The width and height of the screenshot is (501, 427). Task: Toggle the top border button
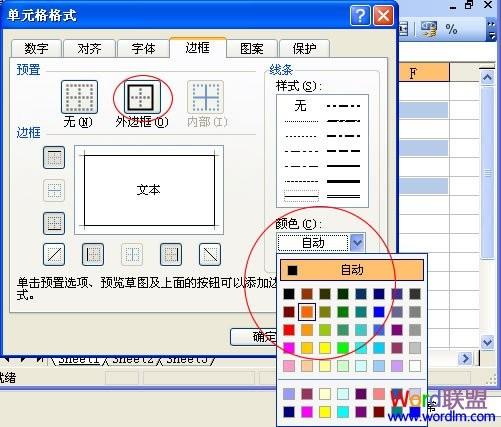[x=54, y=157]
